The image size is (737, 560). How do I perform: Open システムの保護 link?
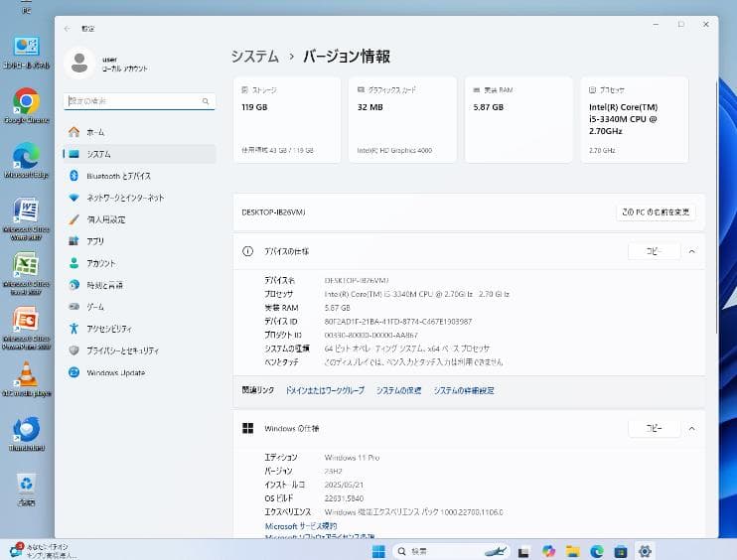[398, 390]
